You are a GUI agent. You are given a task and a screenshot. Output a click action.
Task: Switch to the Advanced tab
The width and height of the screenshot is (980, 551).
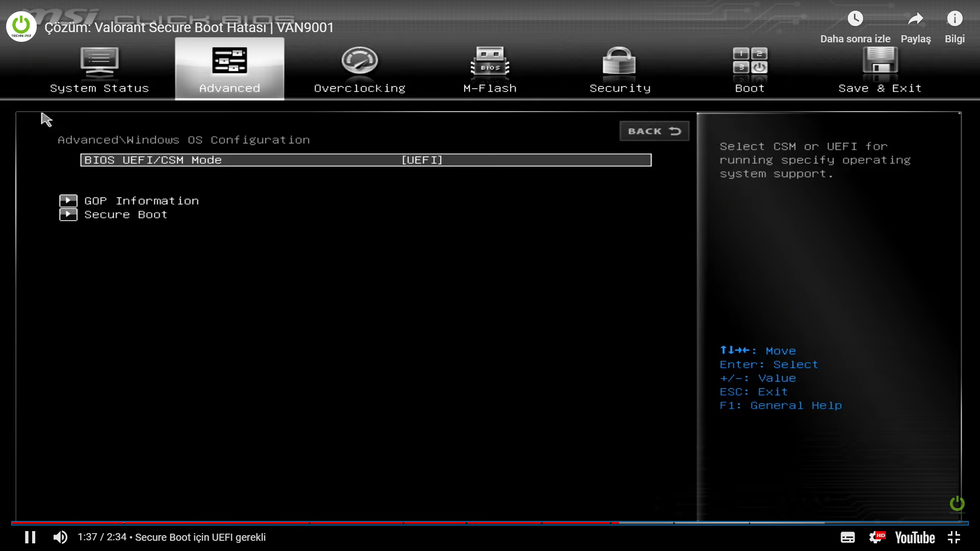point(229,69)
